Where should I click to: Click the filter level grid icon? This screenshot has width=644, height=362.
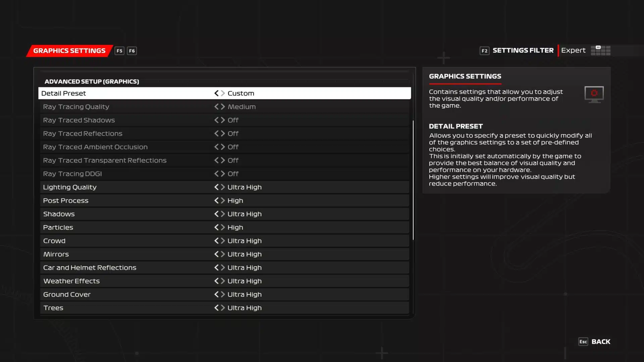click(x=600, y=51)
